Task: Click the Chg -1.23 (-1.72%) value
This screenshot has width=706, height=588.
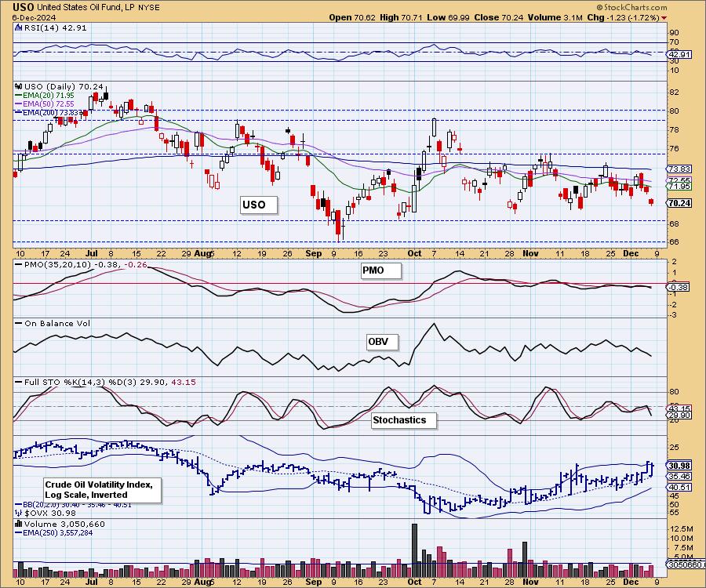Action: click(x=624, y=17)
